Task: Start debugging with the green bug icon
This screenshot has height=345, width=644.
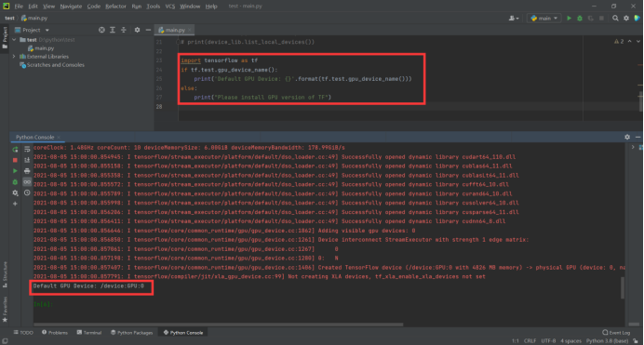Action: (580, 18)
